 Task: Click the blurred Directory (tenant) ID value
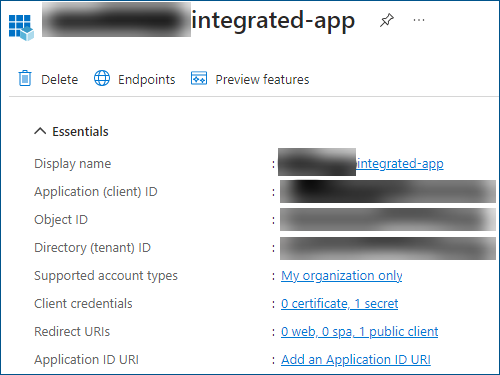(x=388, y=248)
